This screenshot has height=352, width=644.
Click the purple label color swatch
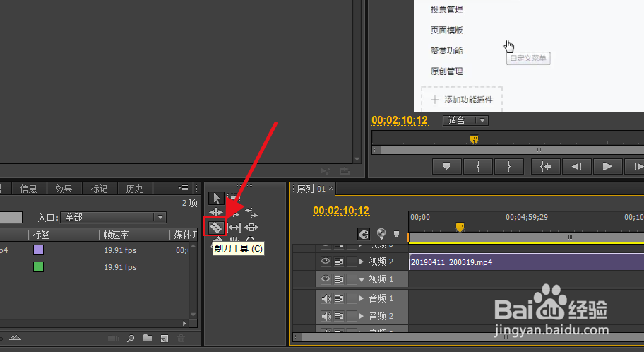[39, 250]
